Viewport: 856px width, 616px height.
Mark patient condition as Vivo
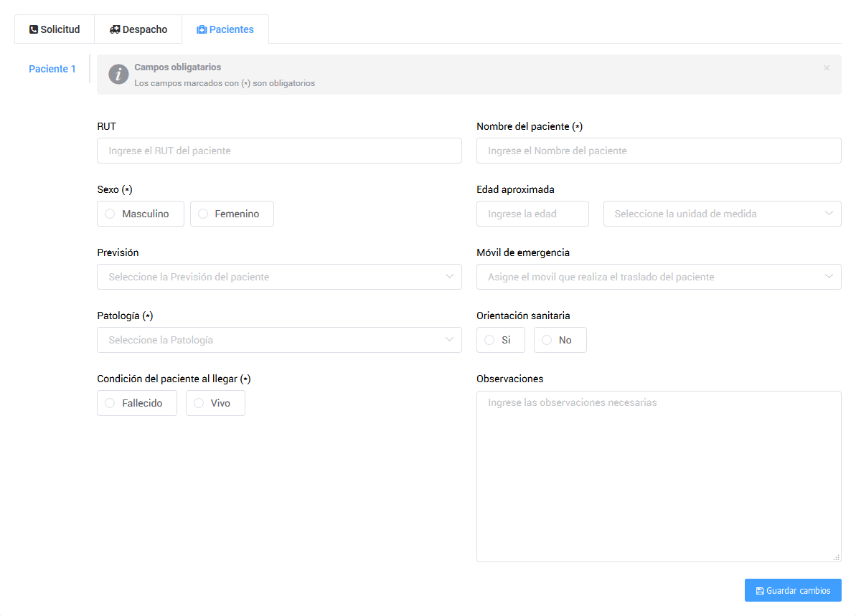click(199, 403)
